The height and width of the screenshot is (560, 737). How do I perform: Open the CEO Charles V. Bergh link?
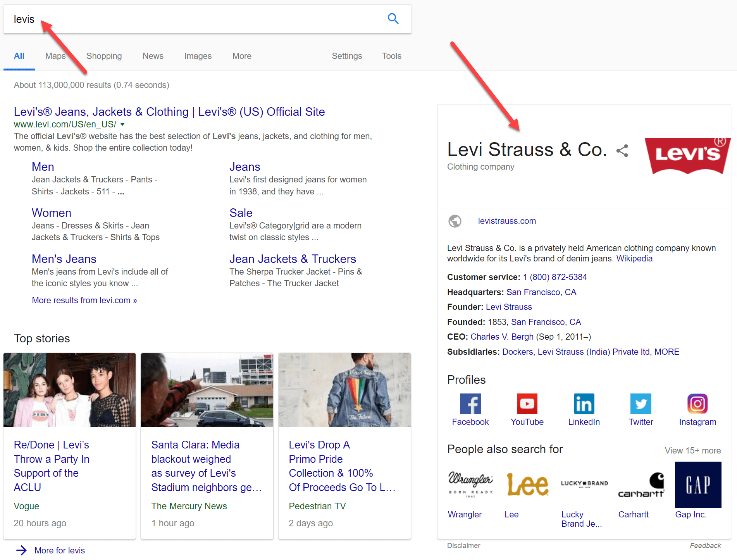(x=502, y=337)
